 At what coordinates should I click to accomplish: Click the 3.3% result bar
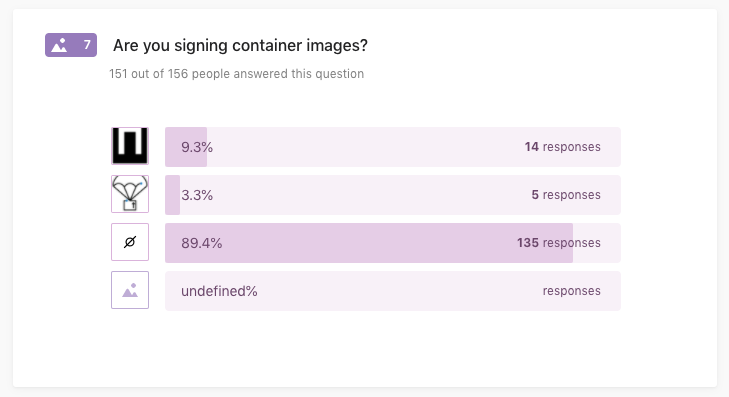click(x=393, y=195)
